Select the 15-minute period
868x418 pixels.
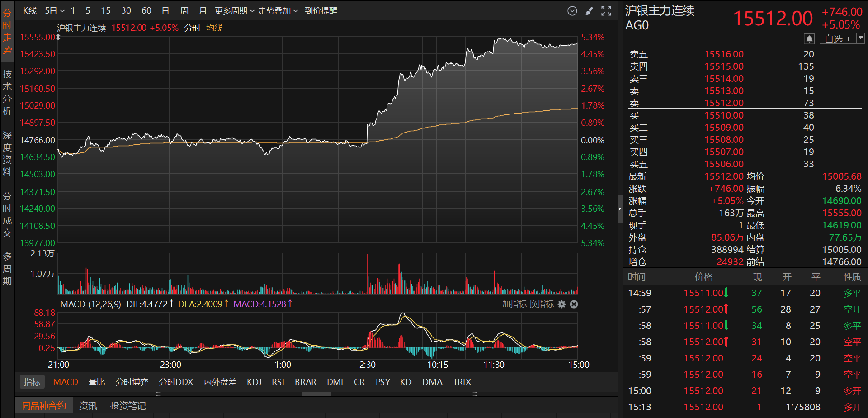106,11
